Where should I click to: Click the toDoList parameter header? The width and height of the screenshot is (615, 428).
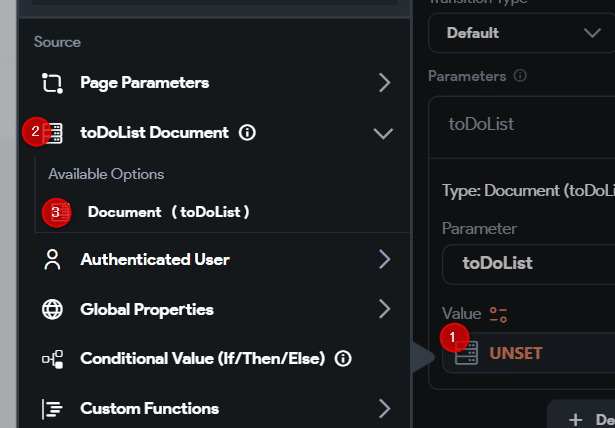coord(522,127)
